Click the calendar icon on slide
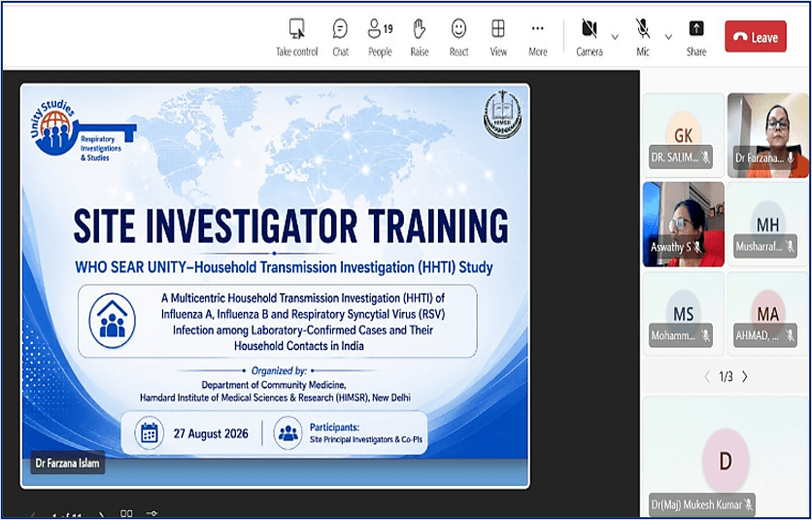The width and height of the screenshot is (812, 520). [x=150, y=433]
